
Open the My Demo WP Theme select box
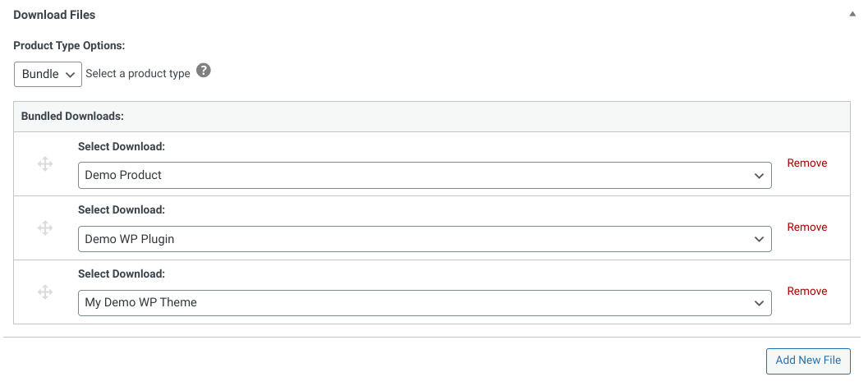[x=425, y=303]
